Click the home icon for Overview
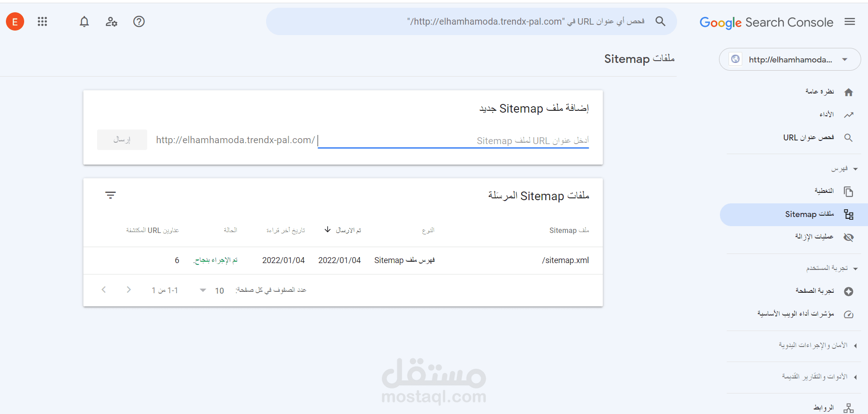This screenshot has height=414, width=868. click(x=848, y=92)
